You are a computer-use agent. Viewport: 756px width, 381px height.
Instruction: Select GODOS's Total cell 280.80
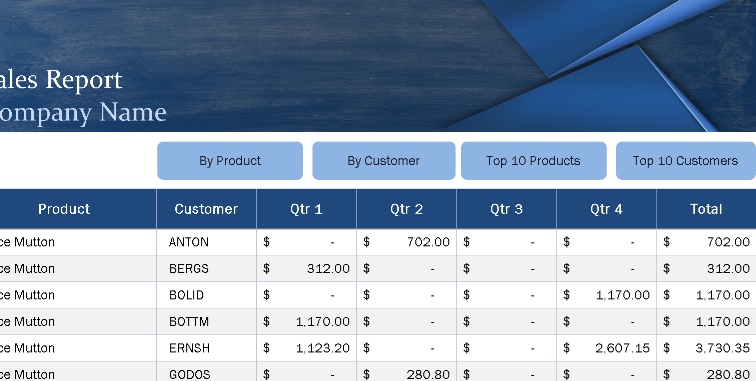click(706, 372)
